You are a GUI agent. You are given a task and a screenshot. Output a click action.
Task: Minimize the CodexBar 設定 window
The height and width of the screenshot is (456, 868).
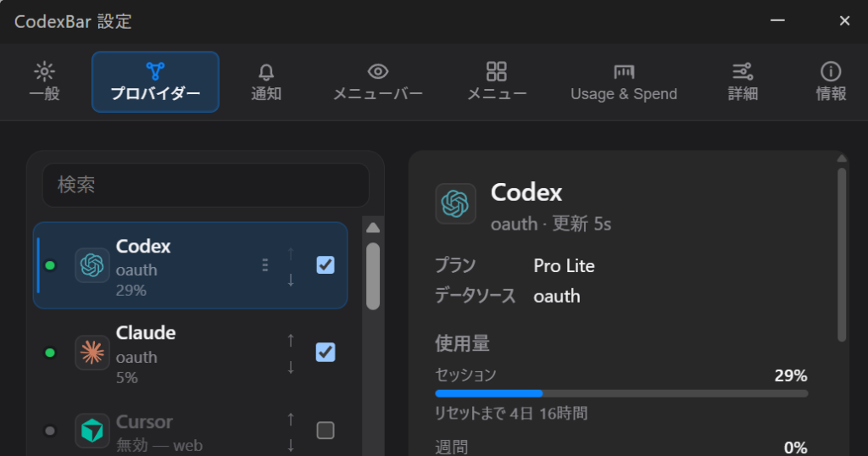tap(778, 20)
